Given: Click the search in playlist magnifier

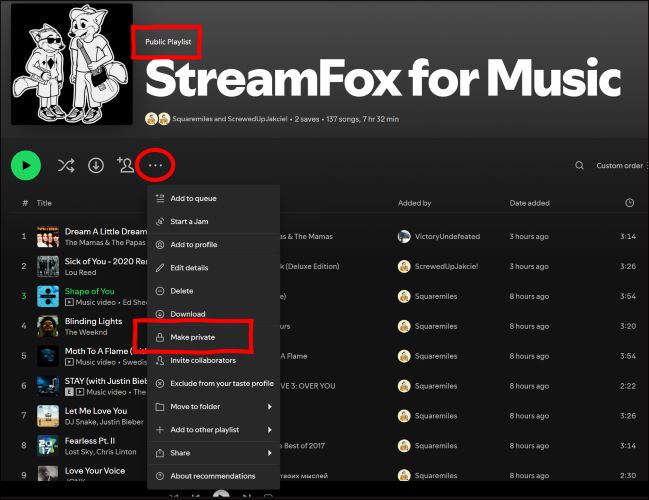Looking at the screenshot, I should pos(579,166).
